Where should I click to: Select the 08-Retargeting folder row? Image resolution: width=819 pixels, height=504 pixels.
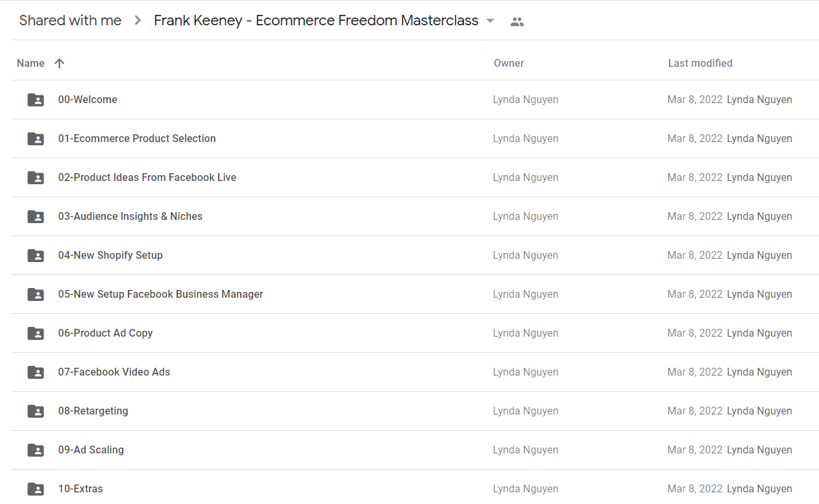(415, 411)
